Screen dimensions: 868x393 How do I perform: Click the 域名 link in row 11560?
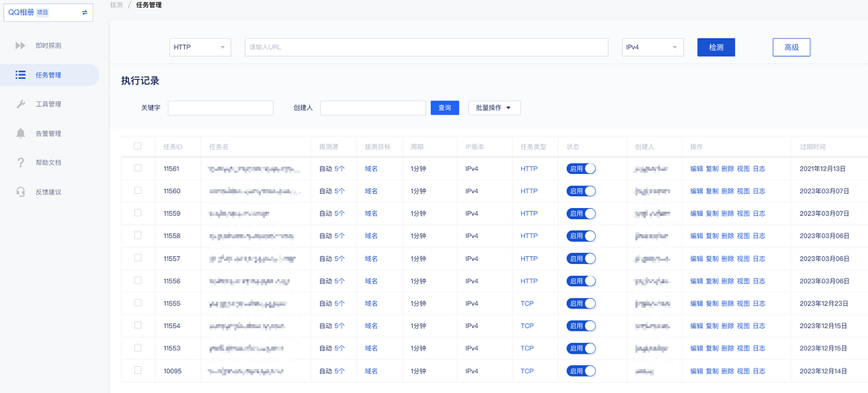[371, 191]
